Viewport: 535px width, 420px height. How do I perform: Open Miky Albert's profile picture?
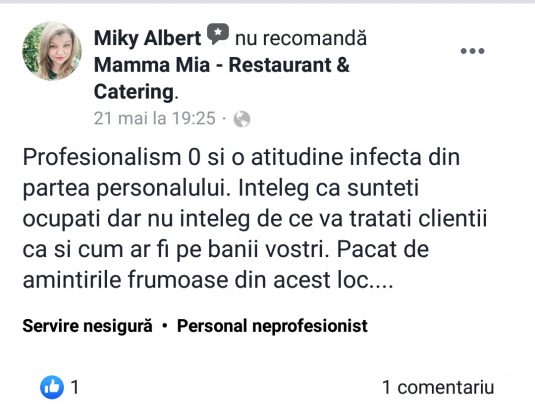(x=52, y=51)
